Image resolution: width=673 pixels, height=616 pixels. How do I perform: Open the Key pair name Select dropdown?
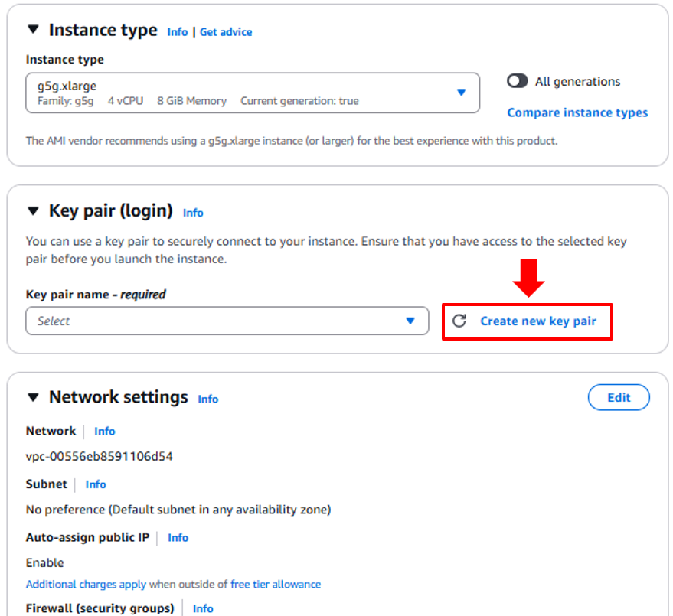[x=227, y=321]
